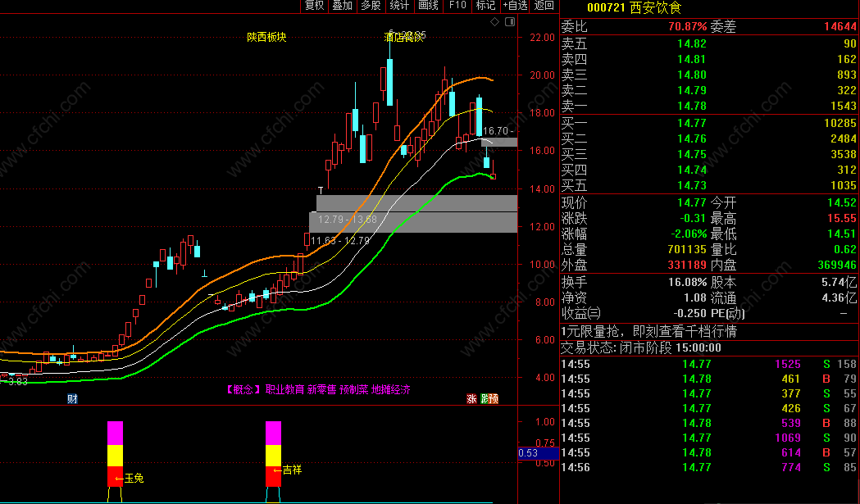Screen dimensions: 860x504
Task: Select the 买三 14.75 bid row
Action: point(709,154)
